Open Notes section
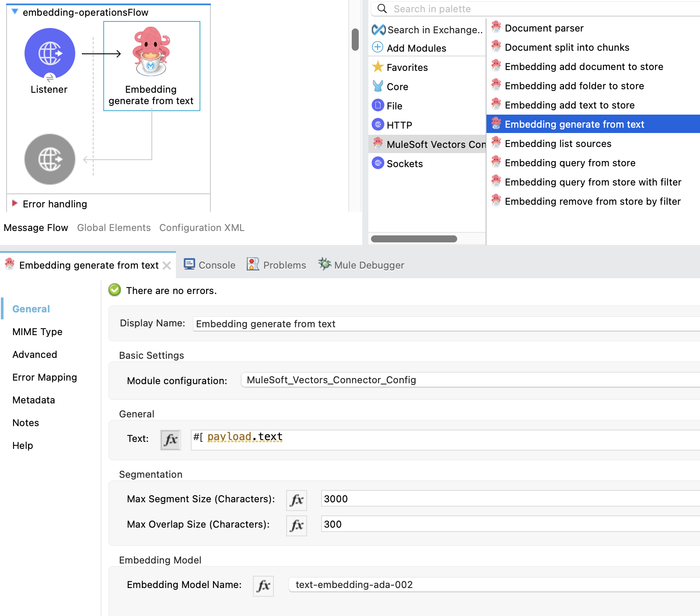The image size is (700, 616). [x=25, y=423]
